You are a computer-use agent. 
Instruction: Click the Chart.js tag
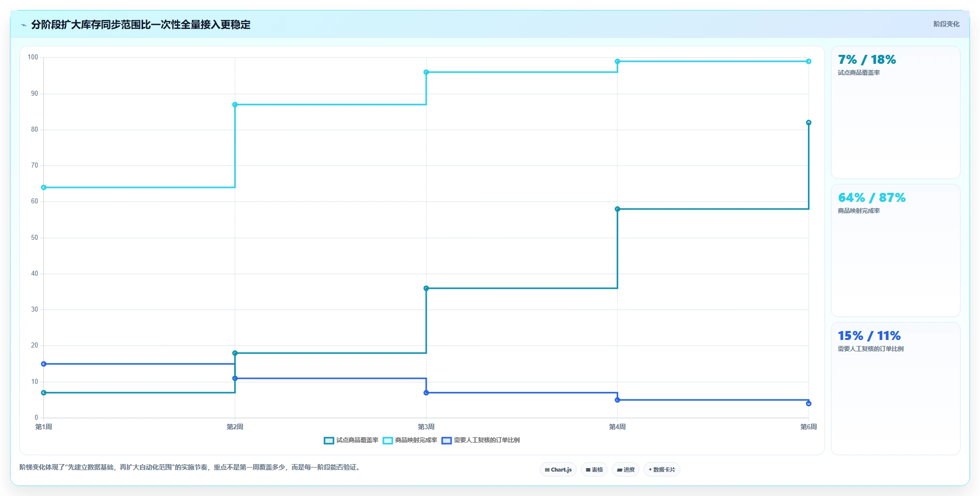tap(558, 470)
